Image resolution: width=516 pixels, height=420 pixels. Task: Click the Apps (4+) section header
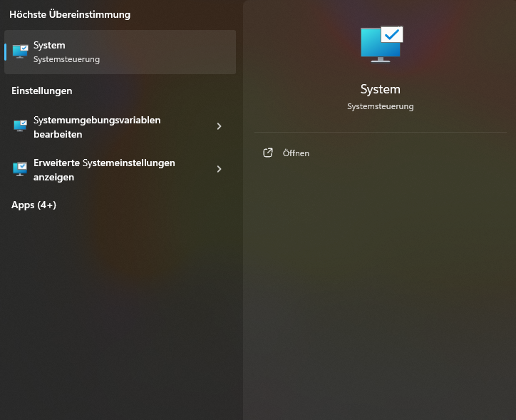(x=33, y=205)
